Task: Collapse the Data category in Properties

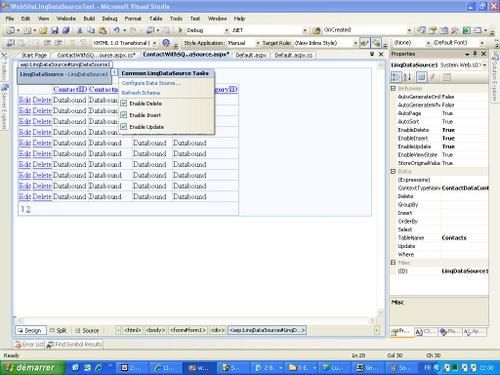Action: (393, 171)
